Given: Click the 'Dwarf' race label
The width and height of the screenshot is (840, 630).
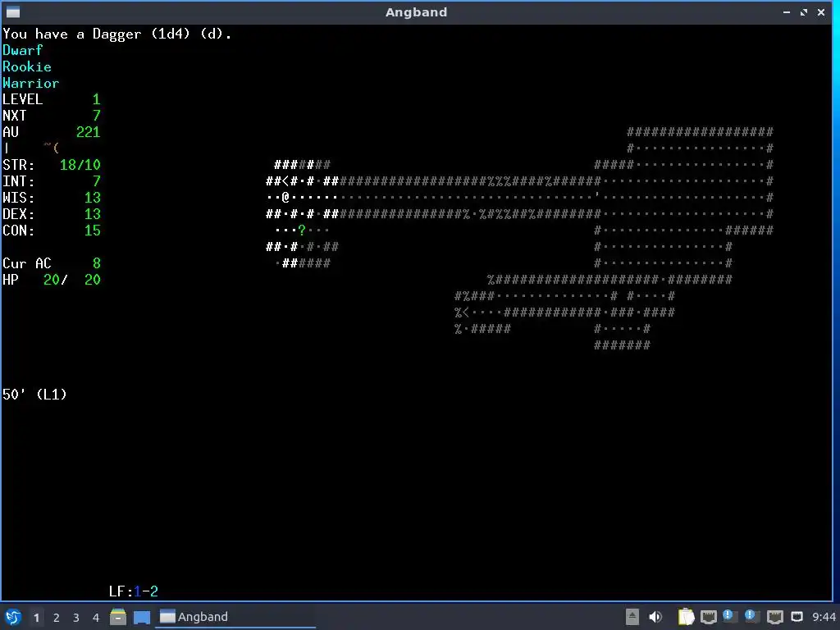Looking at the screenshot, I should click(x=22, y=50).
